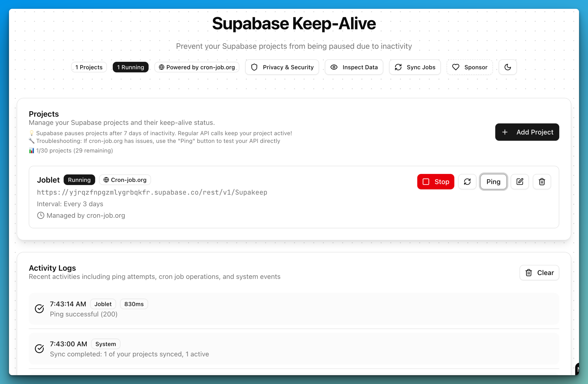Click the clock icon beside Managed by

pyautogui.click(x=41, y=216)
